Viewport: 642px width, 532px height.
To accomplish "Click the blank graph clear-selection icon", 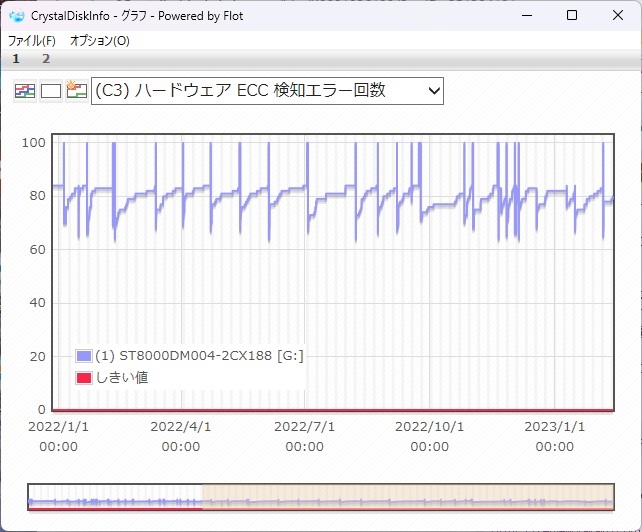I will [x=51, y=91].
